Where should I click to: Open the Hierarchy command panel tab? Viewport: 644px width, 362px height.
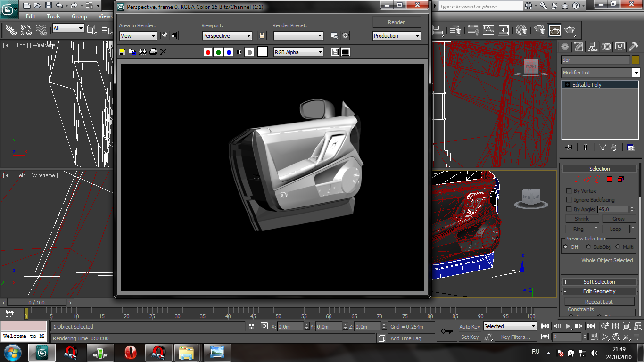coord(593,47)
